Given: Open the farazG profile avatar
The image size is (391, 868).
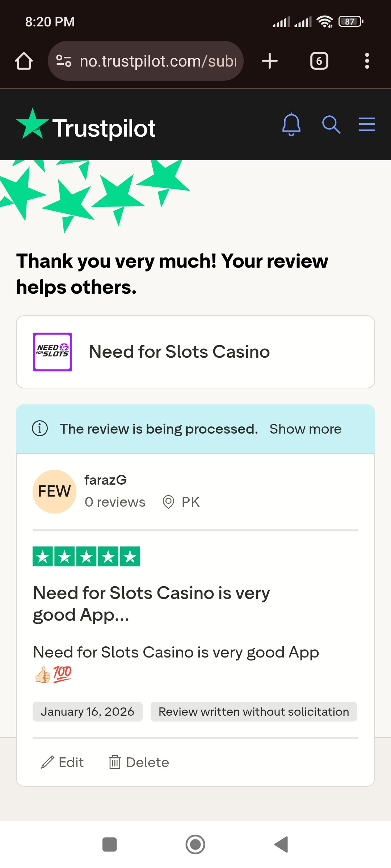Looking at the screenshot, I should (54, 492).
